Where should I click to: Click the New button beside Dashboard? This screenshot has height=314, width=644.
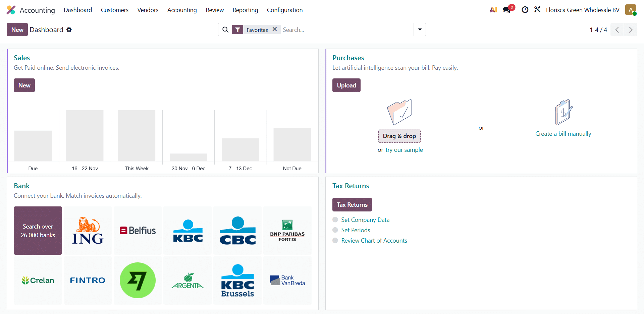click(x=17, y=29)
